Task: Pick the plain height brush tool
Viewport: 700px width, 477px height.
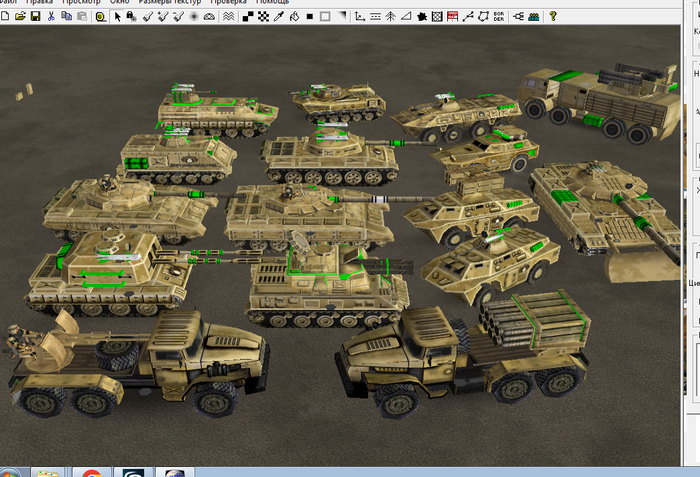Action: (148, 17)
